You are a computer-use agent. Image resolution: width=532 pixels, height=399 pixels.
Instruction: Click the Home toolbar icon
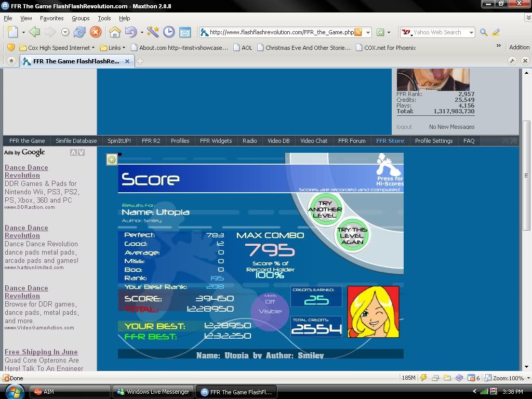115,32
